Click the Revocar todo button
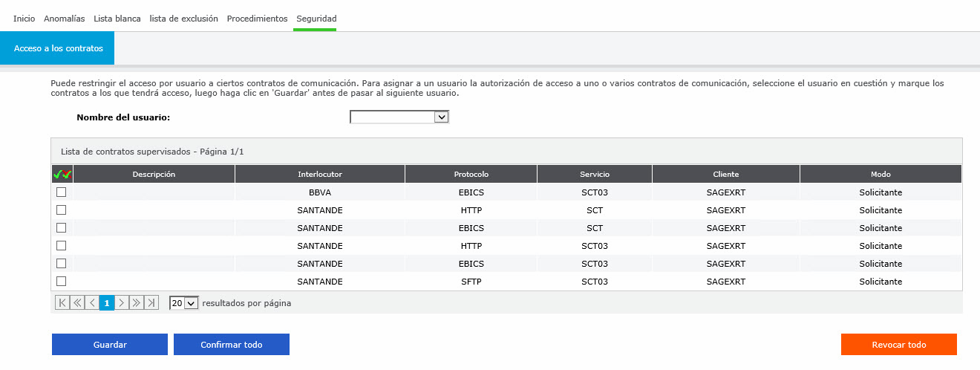Image resolution: width=980 pixels, height=370 pixels. click(x=898, y=345)
